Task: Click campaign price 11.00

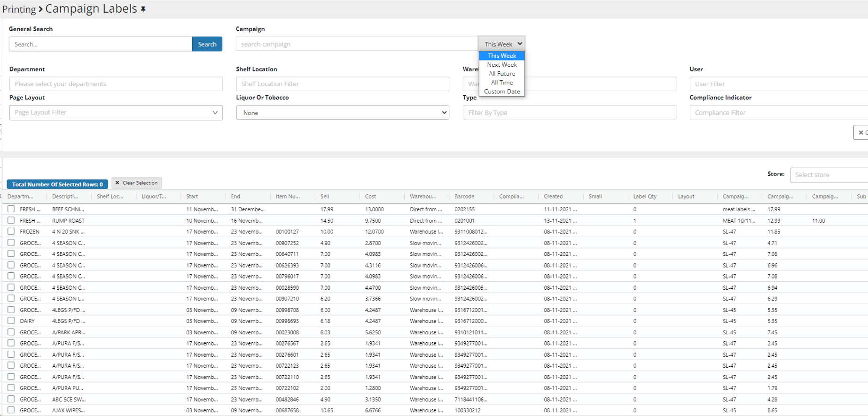Action: 819,221
